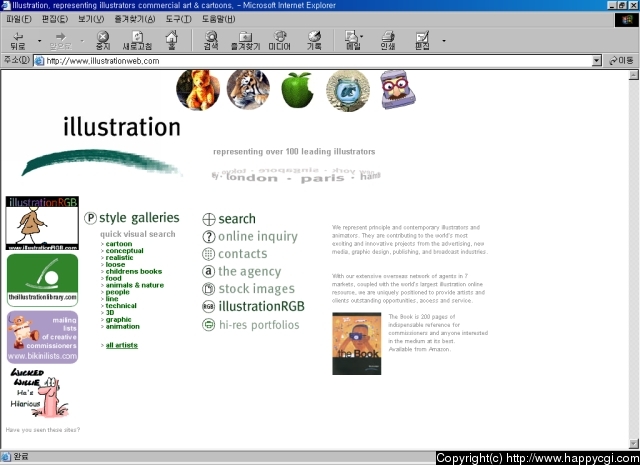Open the line gallery link

pyautogui.click(x=112, y=299)
